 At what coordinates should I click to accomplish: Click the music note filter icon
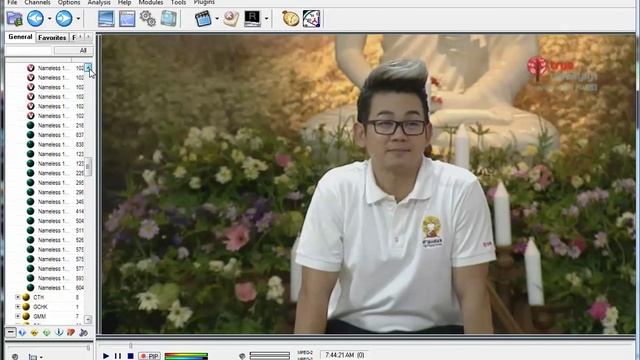pyautogui.click(x=83, y=333)
